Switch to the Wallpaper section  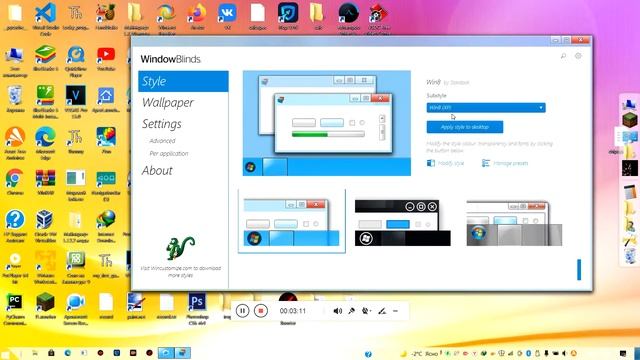pos(168,102)
